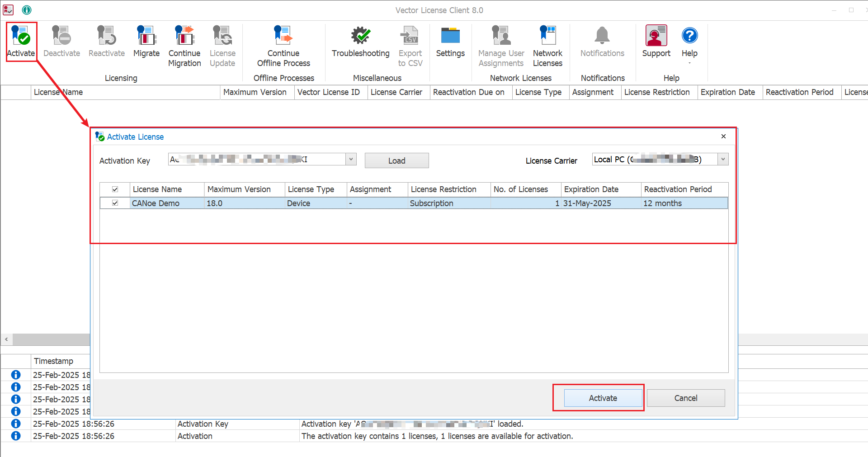The height and width of the screenshot is (457, 868).
Task: Open the Troubleshooting tool
Action: 361,36
